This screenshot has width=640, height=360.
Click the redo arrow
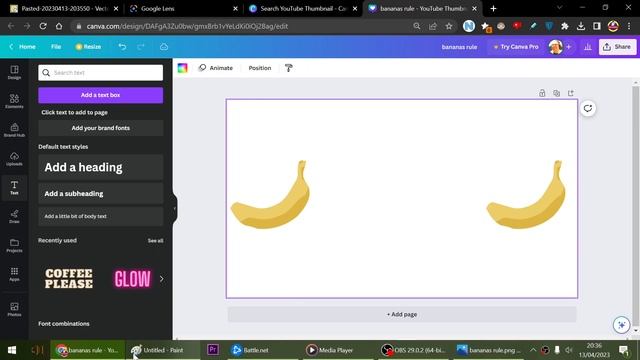[x=141, y=47]
